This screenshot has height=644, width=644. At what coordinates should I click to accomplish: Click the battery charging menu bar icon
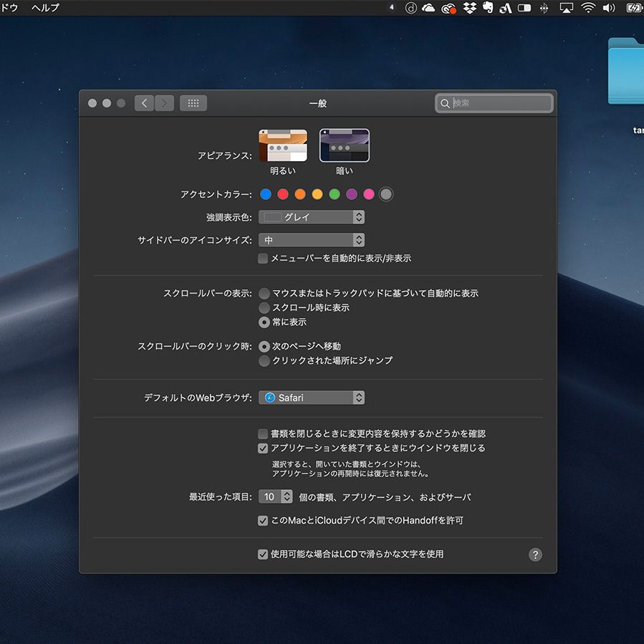click(634, 8)
